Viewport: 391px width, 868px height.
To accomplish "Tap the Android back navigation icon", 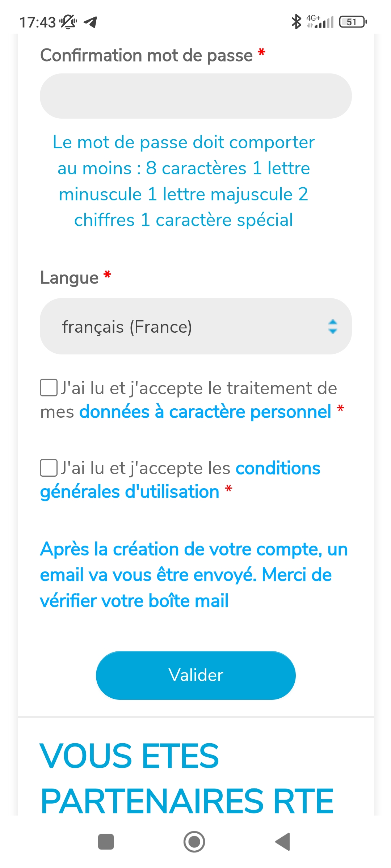I will tap(283, 842).
